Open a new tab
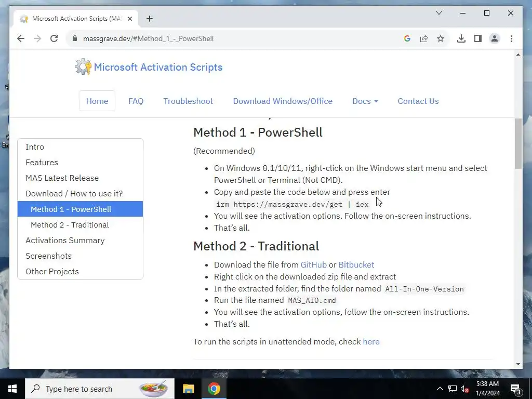This screenshot has width=532, height=399. pos(149,19)
